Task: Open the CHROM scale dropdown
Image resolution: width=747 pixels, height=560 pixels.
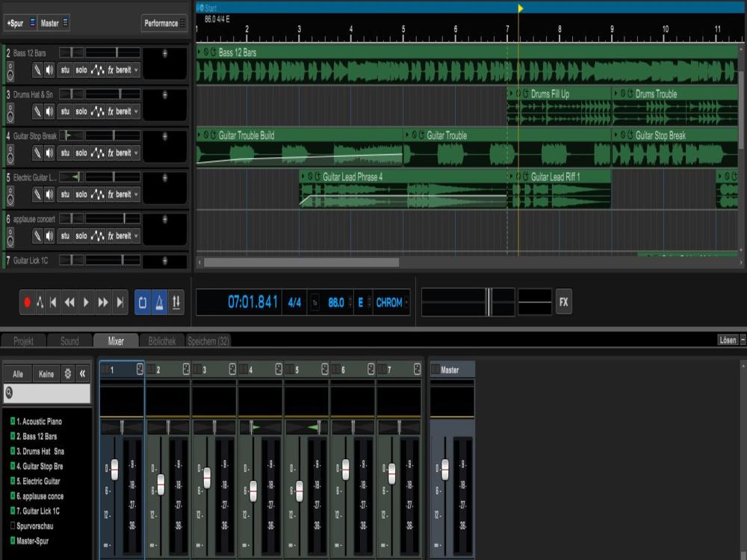Action: [x=391, y=302]
